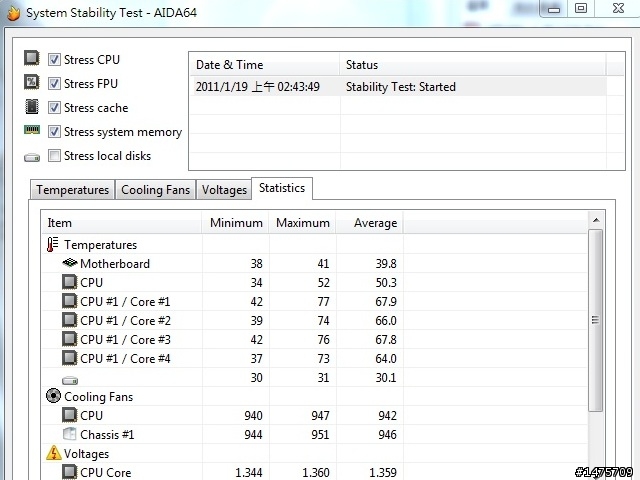
Task: Click CPU Core minimum voltage 1.344
Action: [249, 473]
